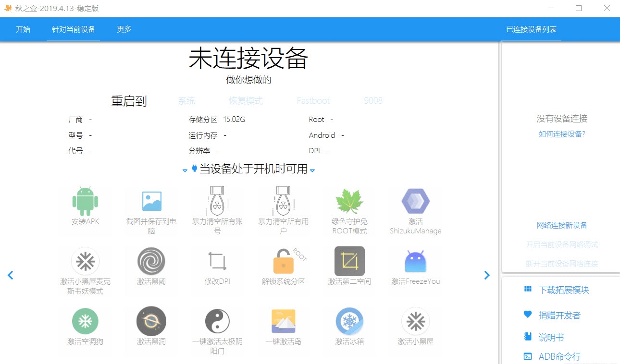Activate 绿色守护免ROOT模式
Viewport: 620px width, 364px height.
(349, 210)
